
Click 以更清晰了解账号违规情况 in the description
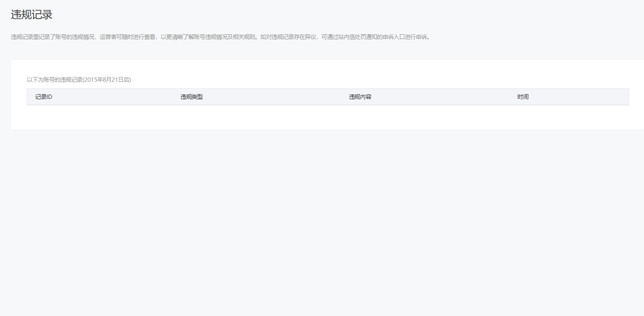(x=193, y=37)
